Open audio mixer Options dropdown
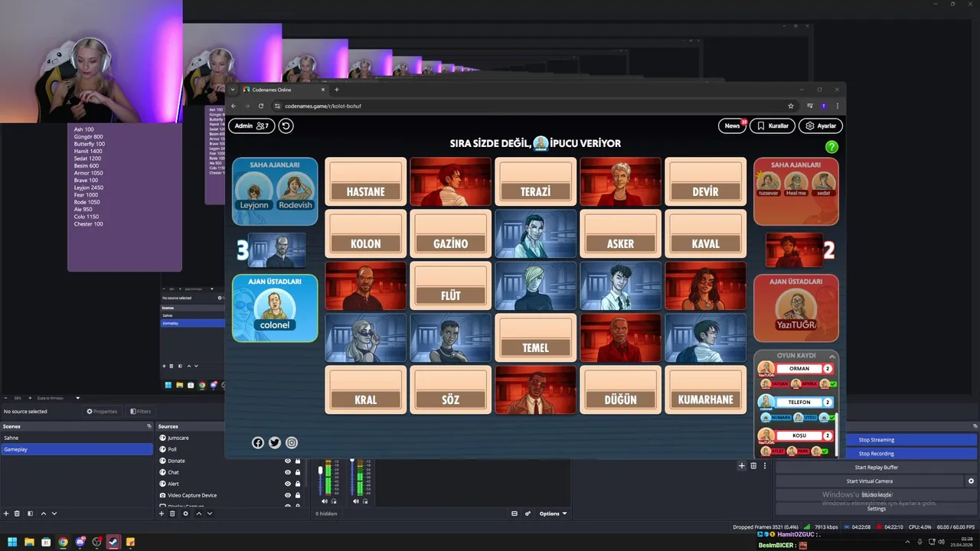 [x=553, y=514]
